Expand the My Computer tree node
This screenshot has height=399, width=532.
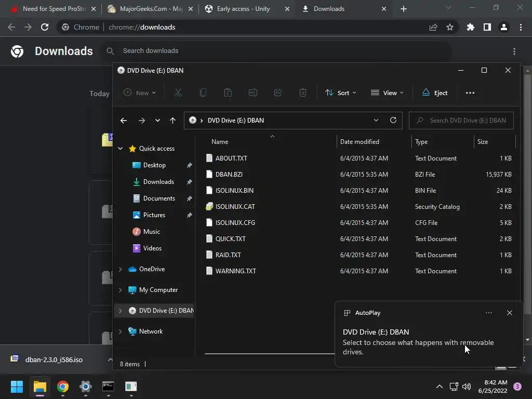click(x=121, y=290)
